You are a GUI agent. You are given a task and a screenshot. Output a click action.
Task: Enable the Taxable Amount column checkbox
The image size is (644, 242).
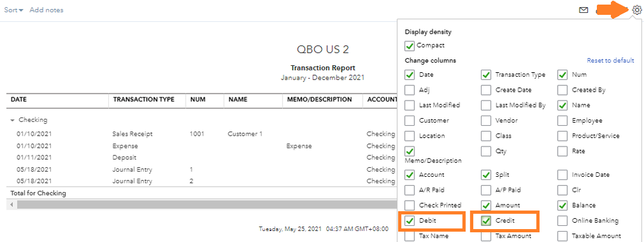562,236
